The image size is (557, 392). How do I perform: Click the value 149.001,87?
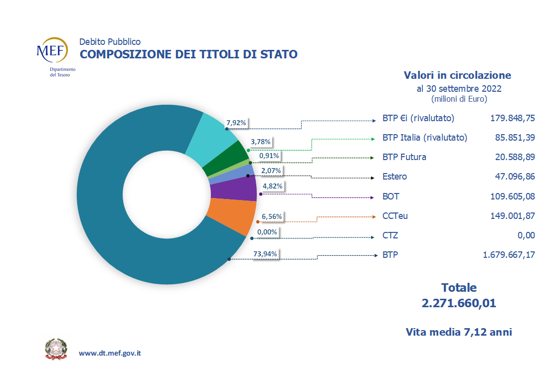click(x=513, y=216)
